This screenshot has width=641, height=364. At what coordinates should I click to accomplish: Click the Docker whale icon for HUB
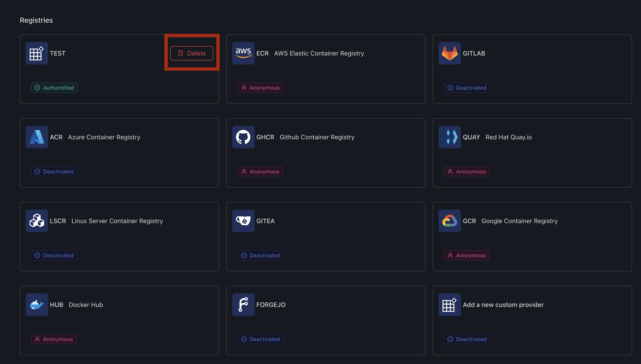tap(37, 304)
